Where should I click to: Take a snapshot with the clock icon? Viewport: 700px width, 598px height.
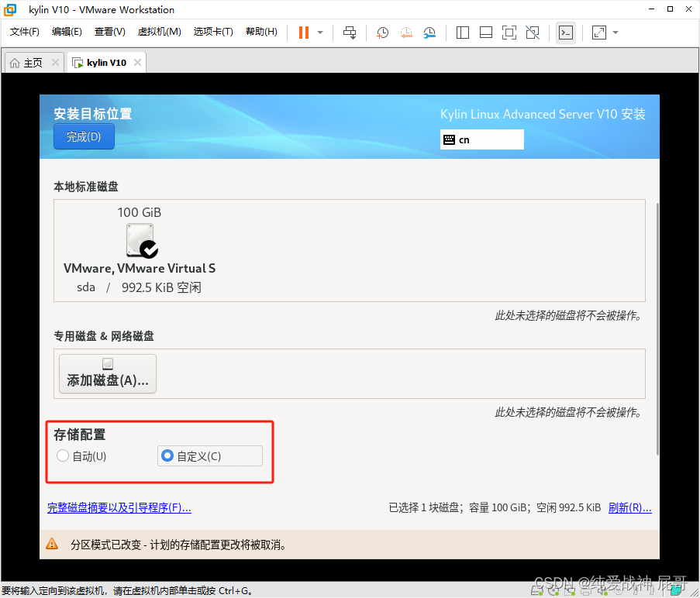pyautogui.click(x=383, y=32)
